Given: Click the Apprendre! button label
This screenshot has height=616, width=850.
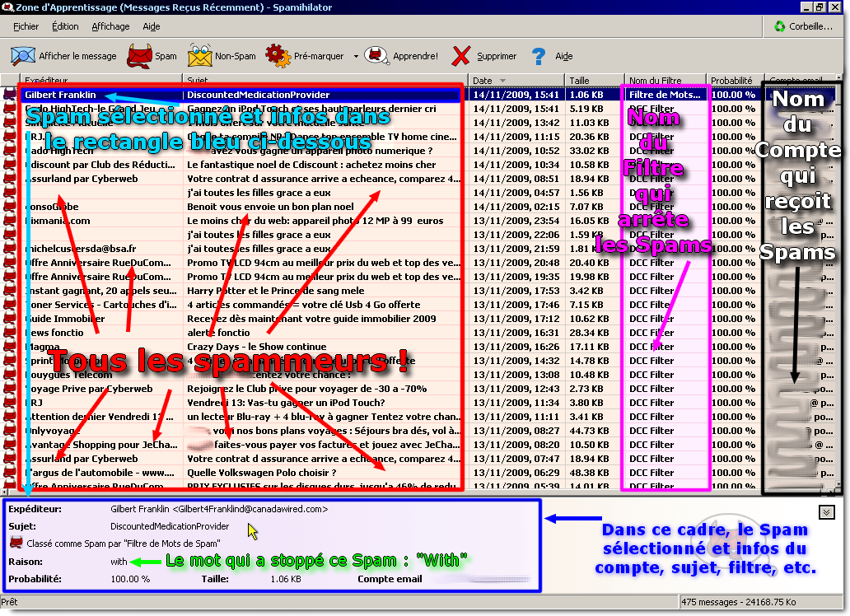Looking at the screenshot, I should point(415,56).
